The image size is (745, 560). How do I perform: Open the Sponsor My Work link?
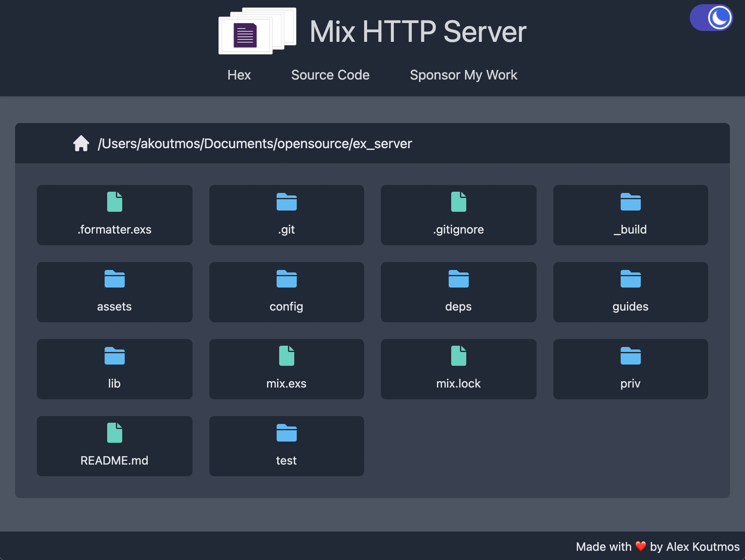(463, 75)
